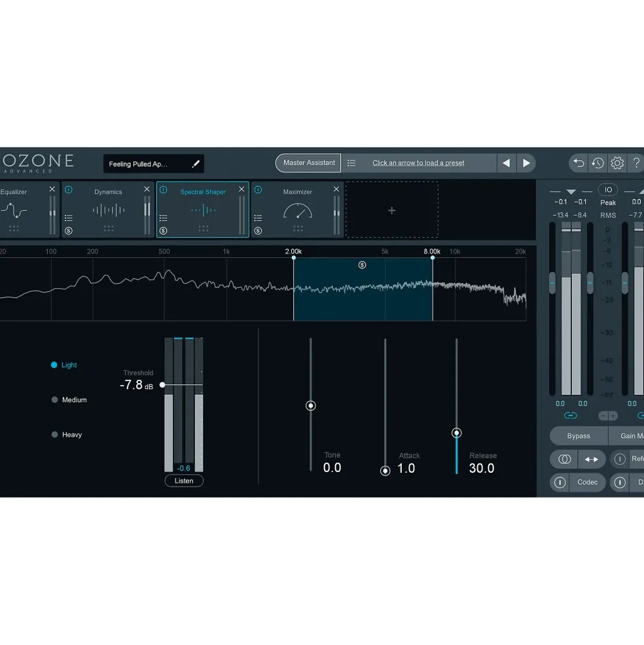Screen dimensions: 644x645
Task: Click the Feeling Pulled Ap... preset name field
Action: (x=153, y=164)
